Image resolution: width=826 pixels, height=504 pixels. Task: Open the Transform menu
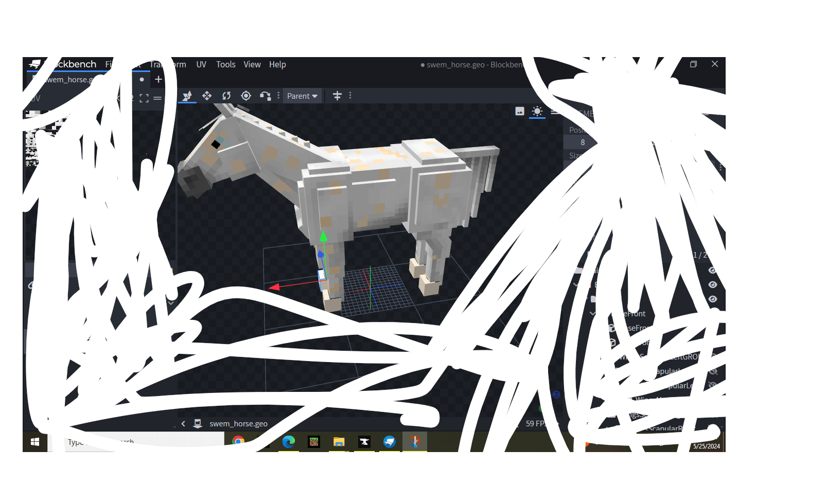point(168,64)
